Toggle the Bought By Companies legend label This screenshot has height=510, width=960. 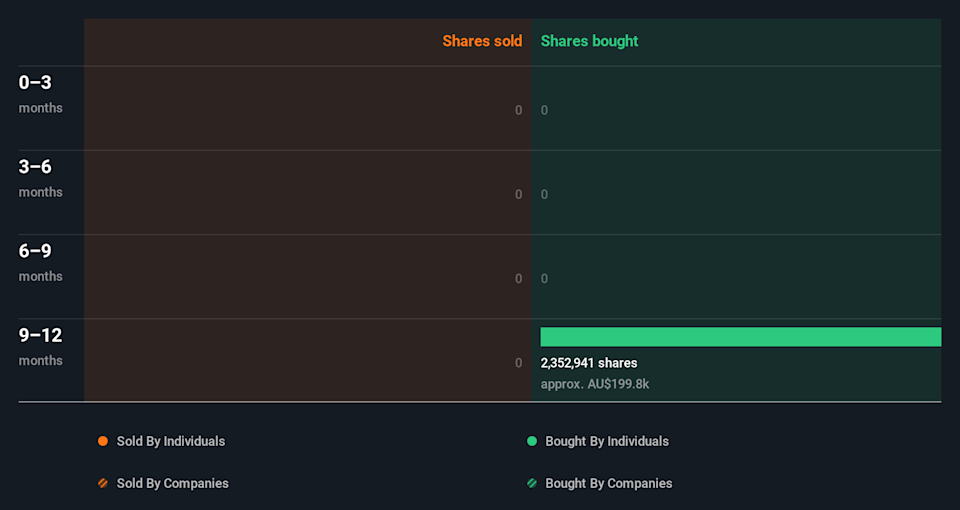pyautogui.click(x=608, y=483)
